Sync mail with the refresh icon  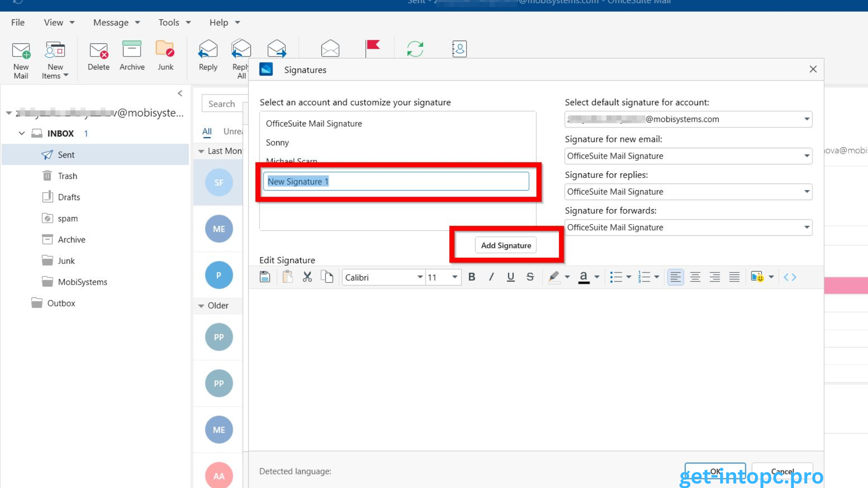(415, 48)
